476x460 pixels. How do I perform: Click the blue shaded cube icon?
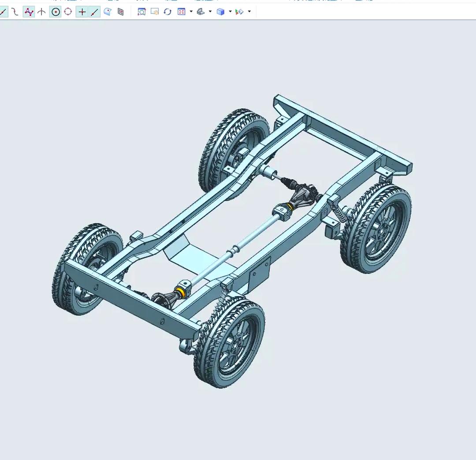[x=220, y=12]
